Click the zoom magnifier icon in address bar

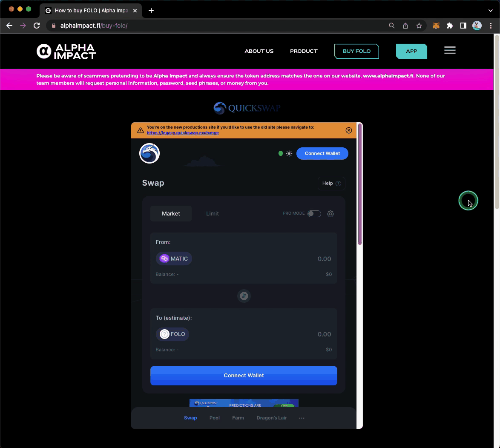391,26
